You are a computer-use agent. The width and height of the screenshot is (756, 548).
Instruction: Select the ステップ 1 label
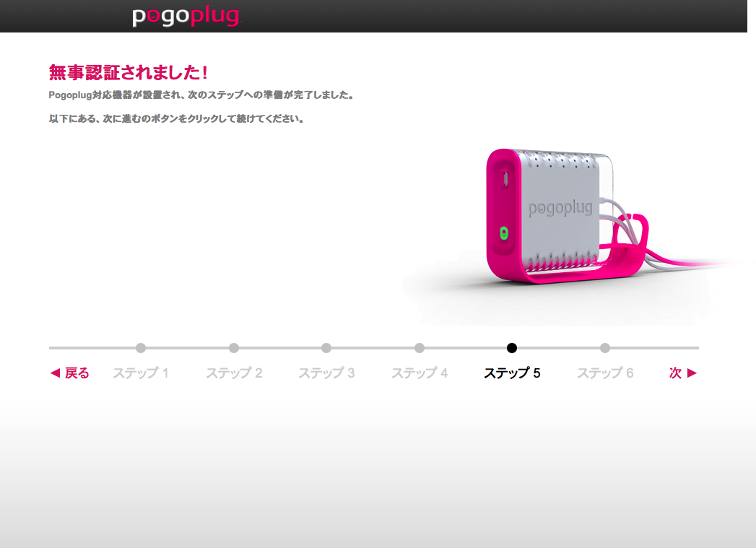click(x=140, y=373)
